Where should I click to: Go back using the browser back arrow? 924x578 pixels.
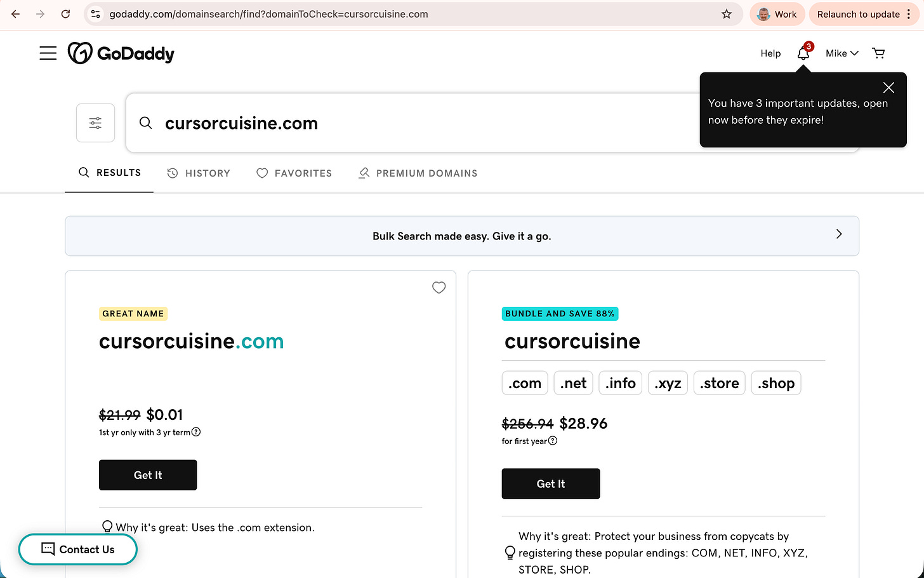click(x=15, y=14)
